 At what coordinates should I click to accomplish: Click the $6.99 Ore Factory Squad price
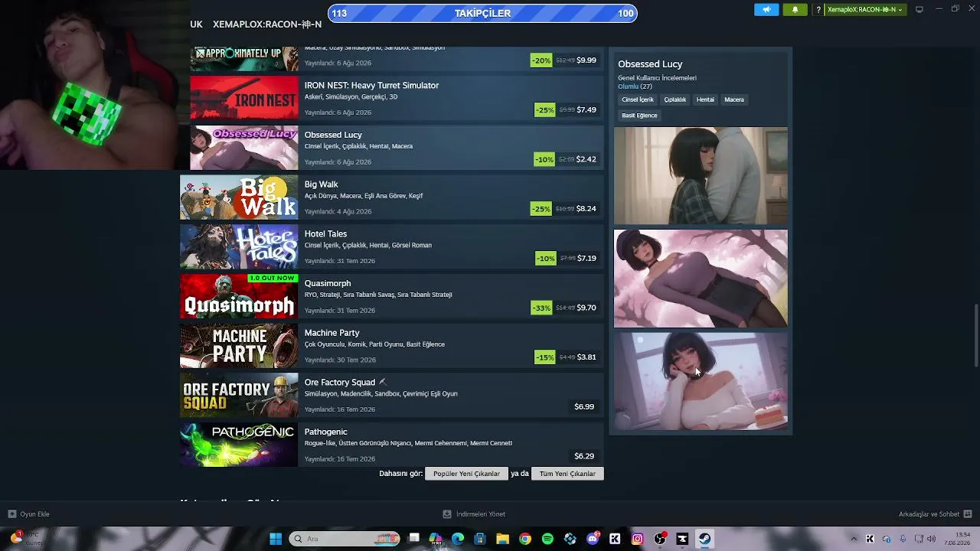(584, 406)
